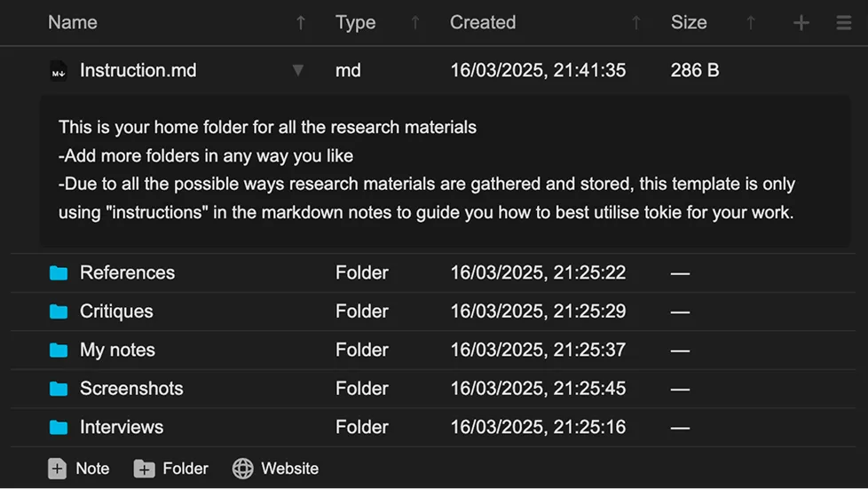The image size is (868, 489).
Task: Click the Name column header
Action: (x=73, y=23)
